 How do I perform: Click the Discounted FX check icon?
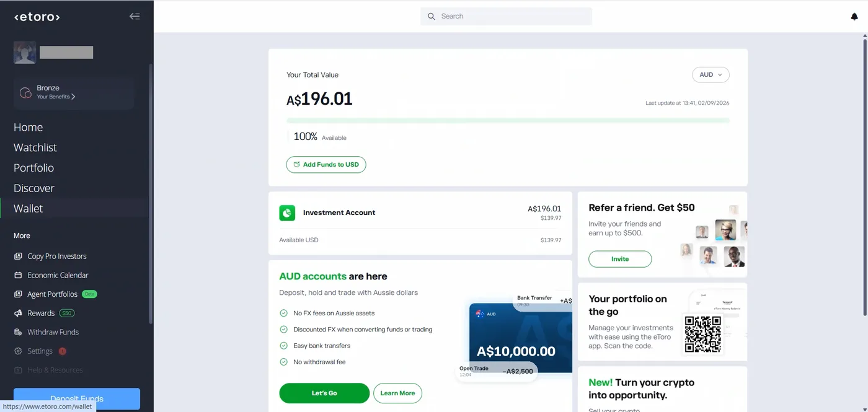(x=284, y=330)
